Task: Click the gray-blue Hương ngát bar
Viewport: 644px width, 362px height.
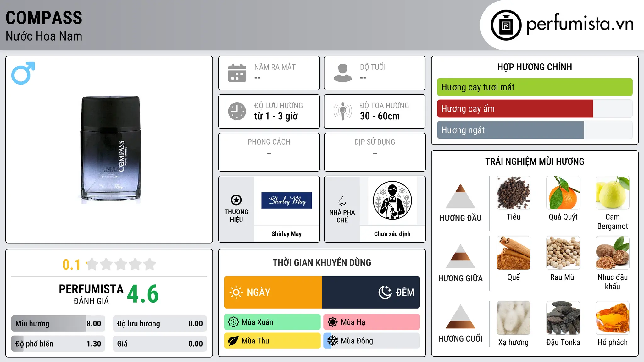Action: click(510, 130)
